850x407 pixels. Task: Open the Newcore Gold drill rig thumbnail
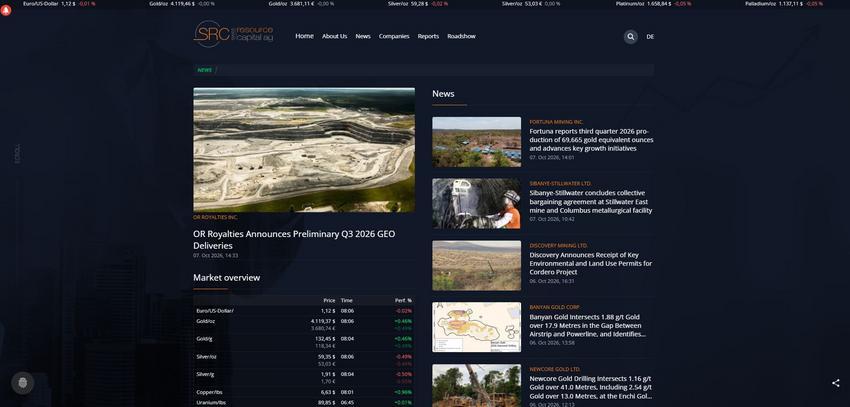coord(476,385)
